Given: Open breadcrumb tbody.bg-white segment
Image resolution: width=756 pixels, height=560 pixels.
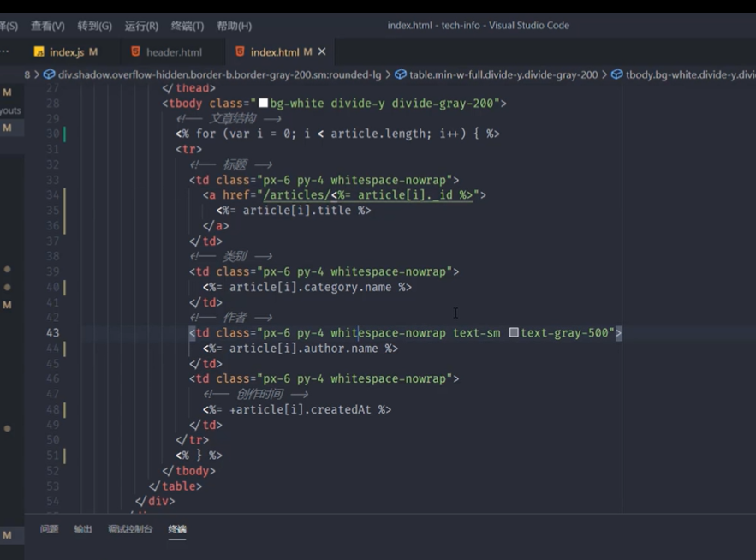Looking at the screenshot, I should tap(690, 74).
